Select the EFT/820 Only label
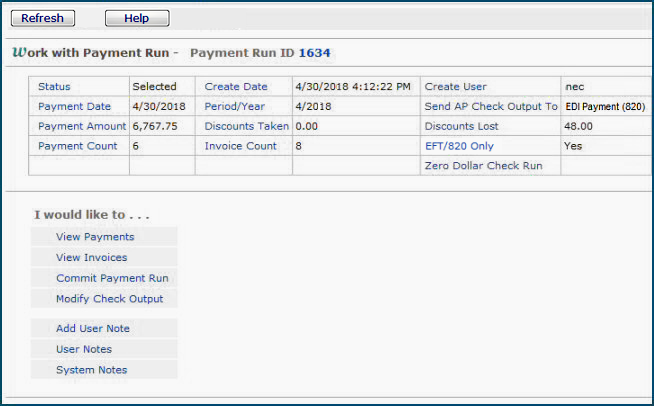Image resolution: width=654 pixels, height=406 pixels. pyautogui.click(x=459, y=146)
